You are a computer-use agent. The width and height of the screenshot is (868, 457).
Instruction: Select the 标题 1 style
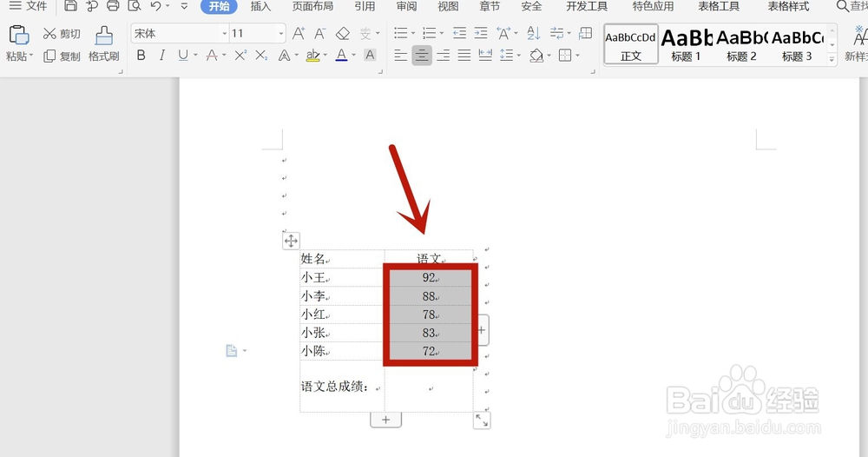click(686, 44)
